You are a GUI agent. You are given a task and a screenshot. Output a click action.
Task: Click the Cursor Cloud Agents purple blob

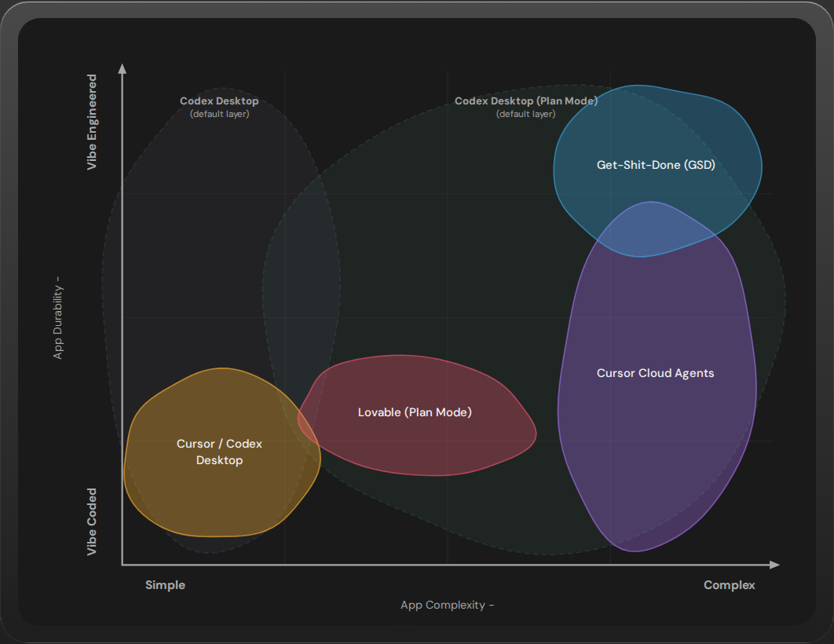click(656, 373)
